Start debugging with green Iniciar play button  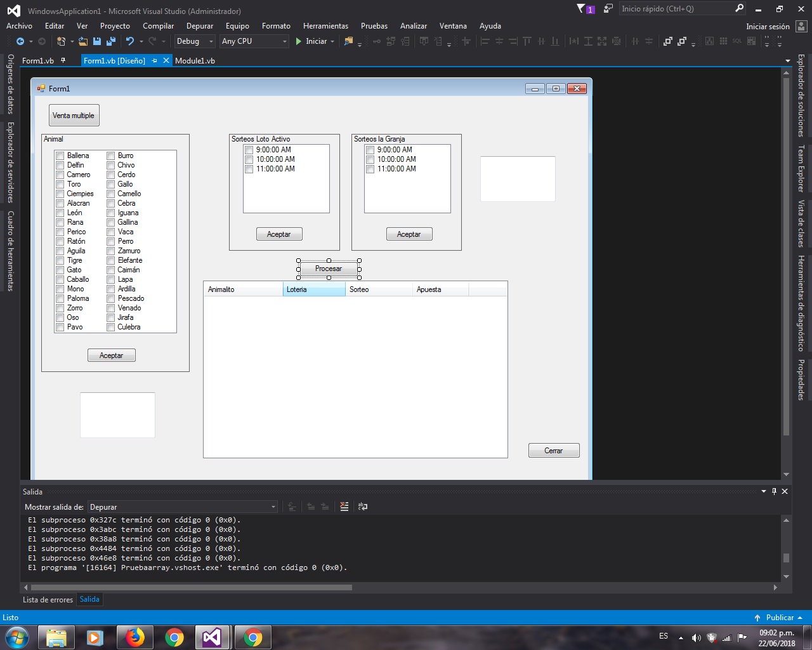click(311, 41)
